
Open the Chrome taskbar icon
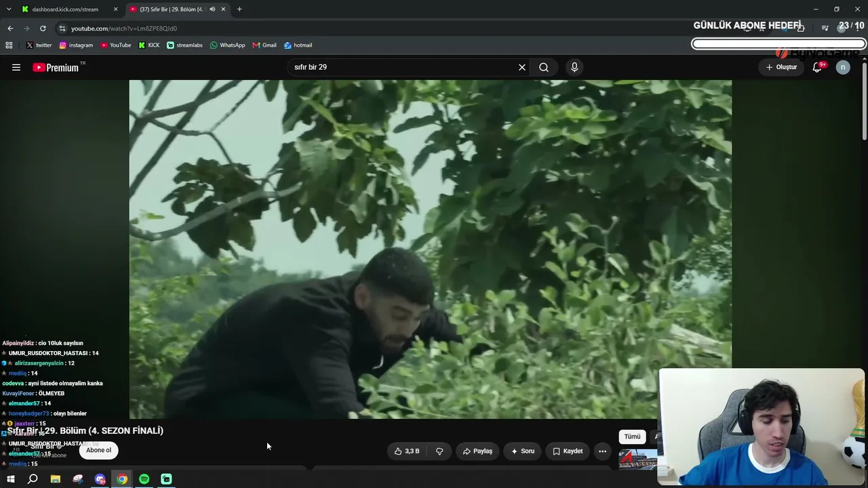122,479
